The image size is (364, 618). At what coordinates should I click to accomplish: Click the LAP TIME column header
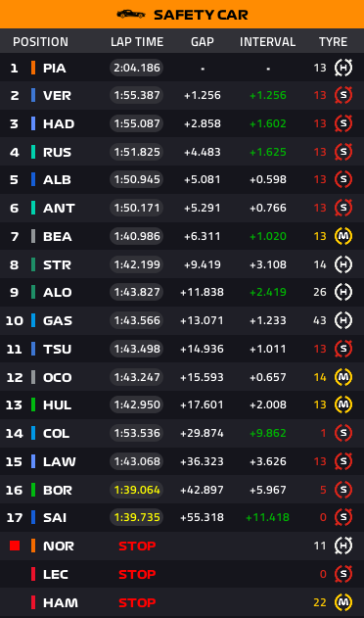(137, 42)
